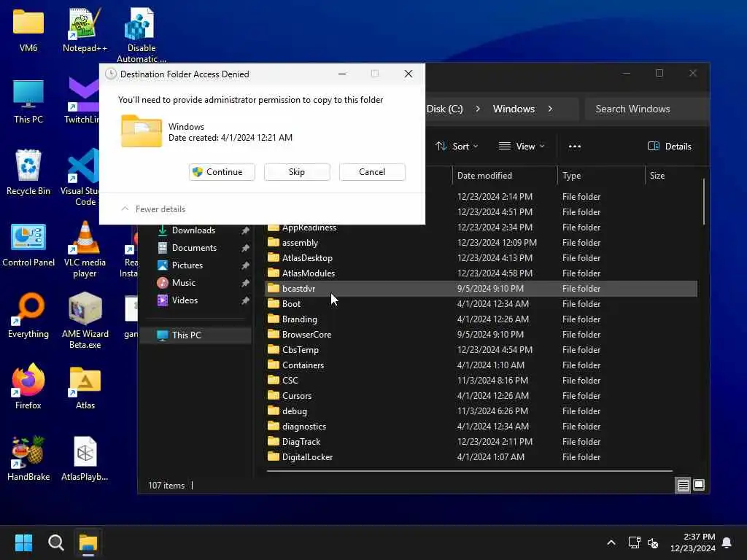
Task: Open the Windows Start menu
Action: [23, 542]
